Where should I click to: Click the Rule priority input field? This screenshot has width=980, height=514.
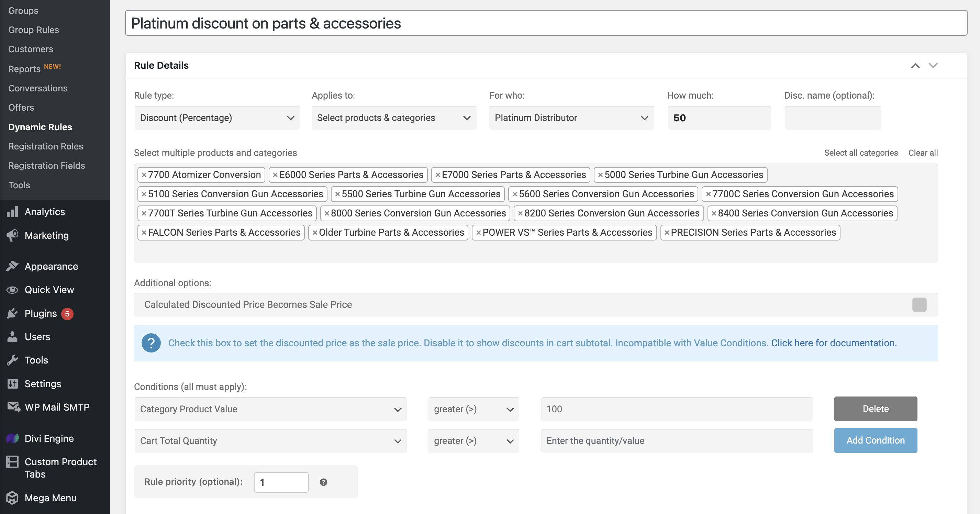click(x=281, y=482)
